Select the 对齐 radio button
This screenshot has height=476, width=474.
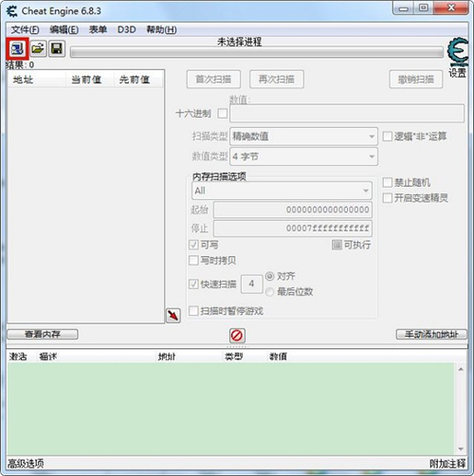point(269,276)
